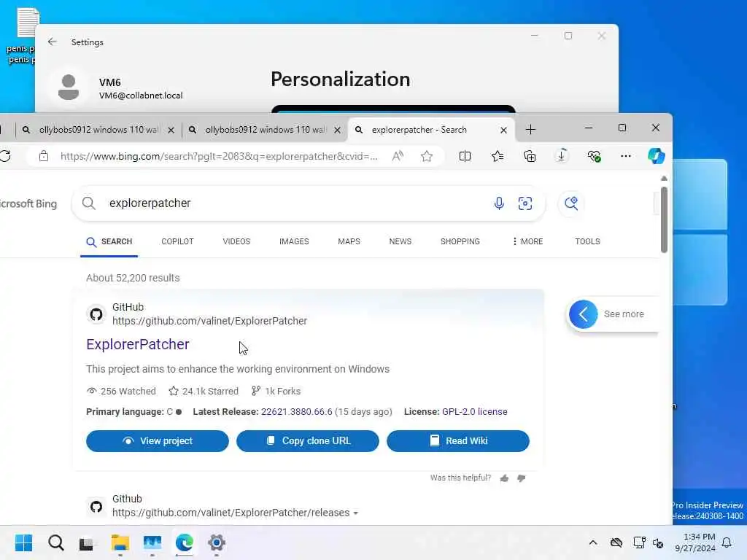Click the See more side panel arrow
747x560 pixels.
(583, 314)
